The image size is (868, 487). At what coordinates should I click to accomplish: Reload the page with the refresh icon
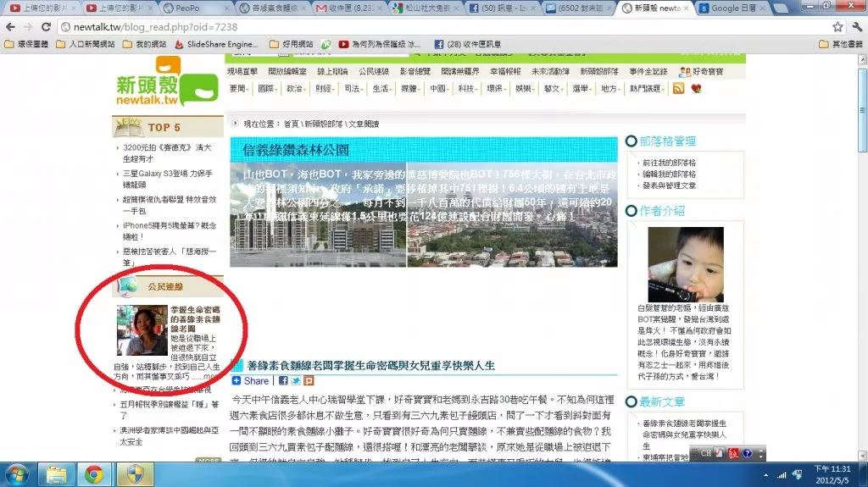47,26
